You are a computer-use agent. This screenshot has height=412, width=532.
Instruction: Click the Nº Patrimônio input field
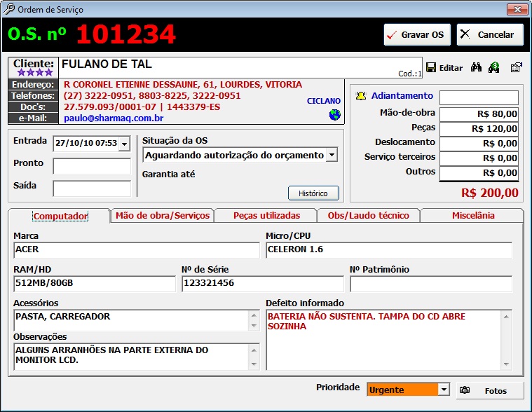430,284
